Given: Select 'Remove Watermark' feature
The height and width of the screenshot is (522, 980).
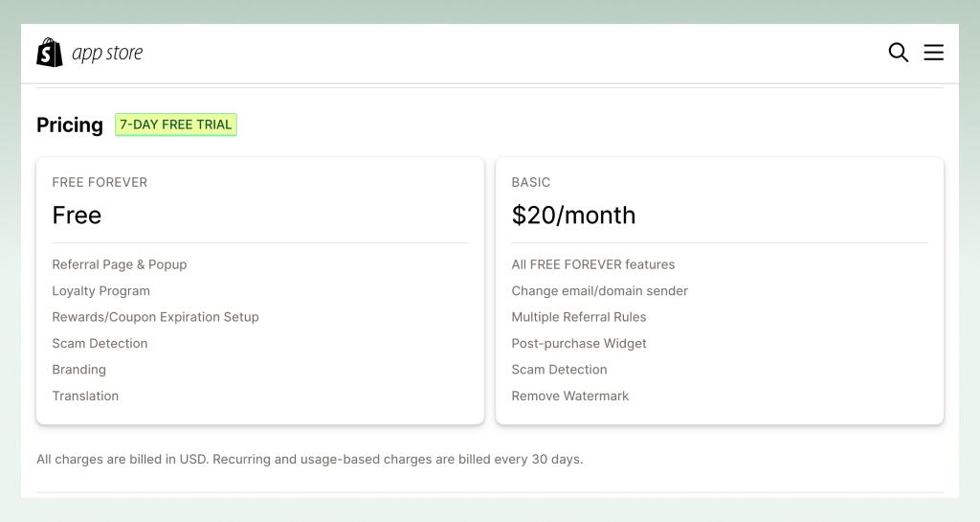Looking at the screenshot, I should 570,396.
